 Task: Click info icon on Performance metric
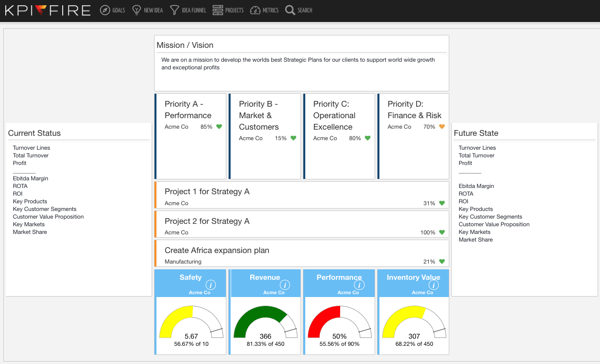[359, 285]
